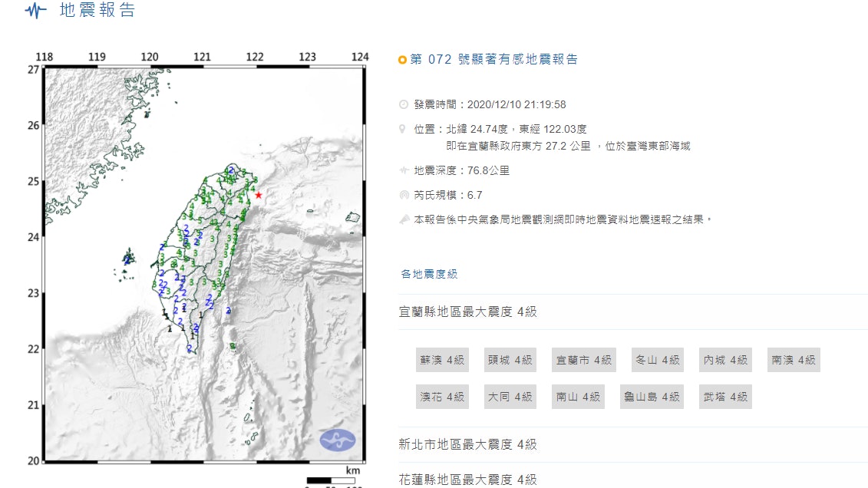
Task: Click the 龜山島 4級 station button
Action: pyautogui.click(x=652, y=397)
